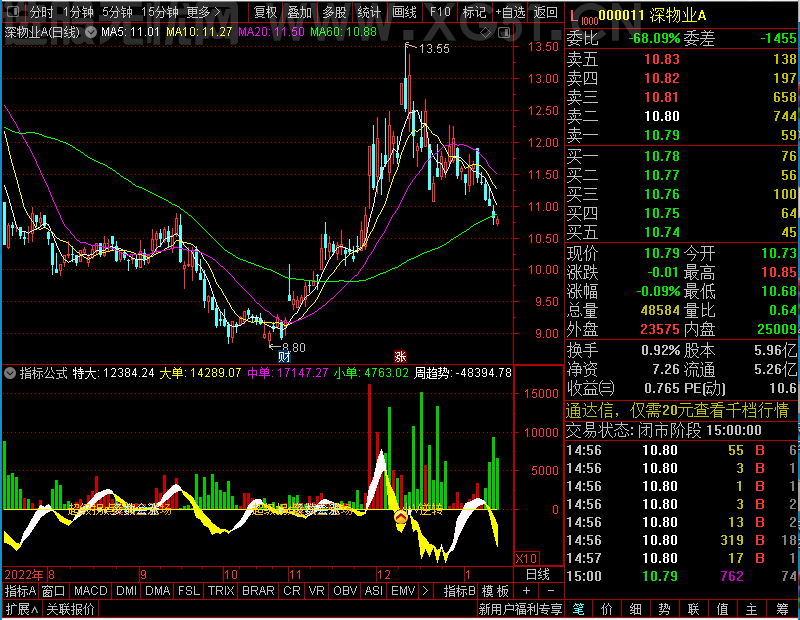800x620 pixels.
Task: Toggle the side panel icon in chart header
Action: tap(504, 33)
